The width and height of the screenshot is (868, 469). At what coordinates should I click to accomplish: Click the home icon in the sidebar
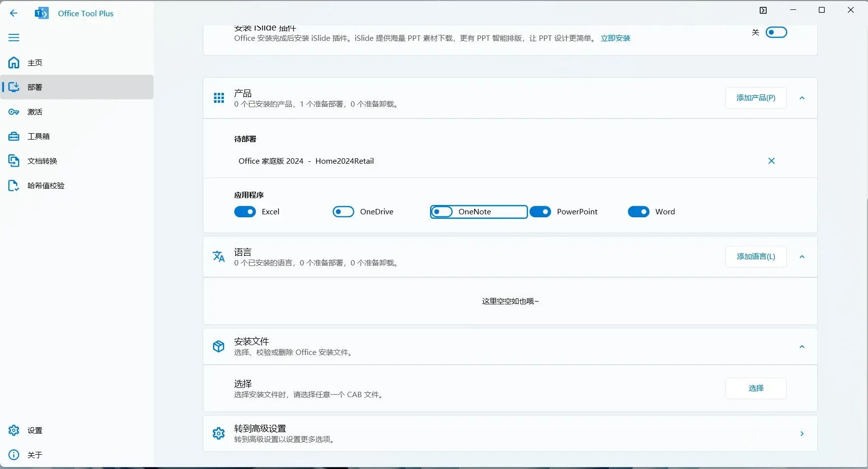point(14,62)
